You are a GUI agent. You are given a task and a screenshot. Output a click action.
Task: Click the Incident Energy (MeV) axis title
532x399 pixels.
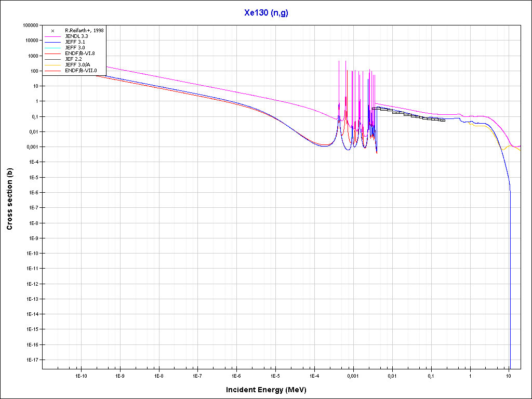point(270,390)
